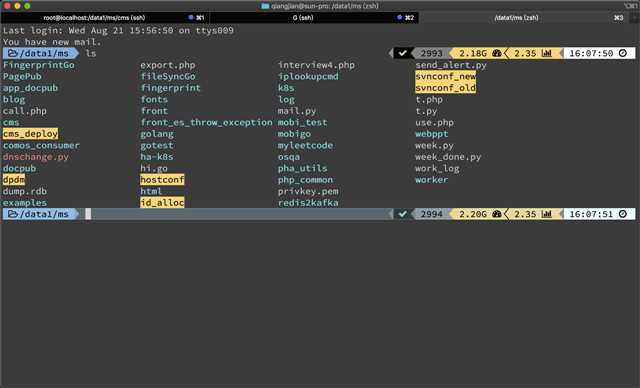Click the yellow minimize window button
This screenshot has height=388, width=640.
[x=17, y=6]
